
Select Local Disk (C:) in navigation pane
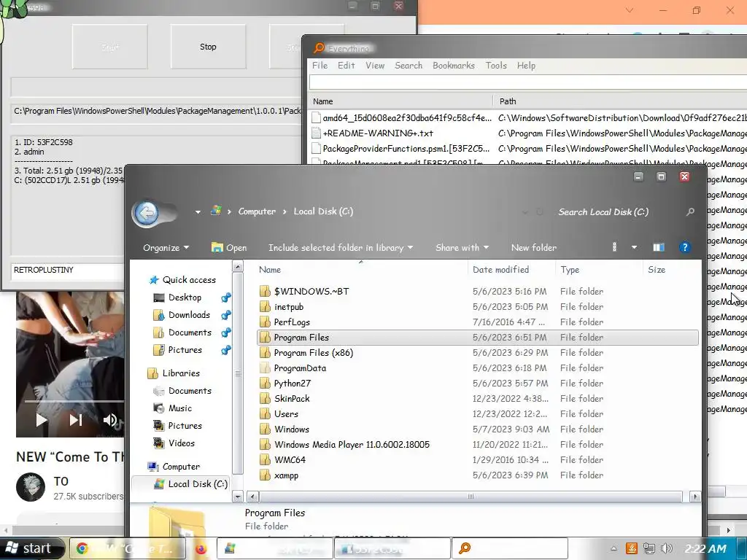pyautogui.click(x=197, y=484)
